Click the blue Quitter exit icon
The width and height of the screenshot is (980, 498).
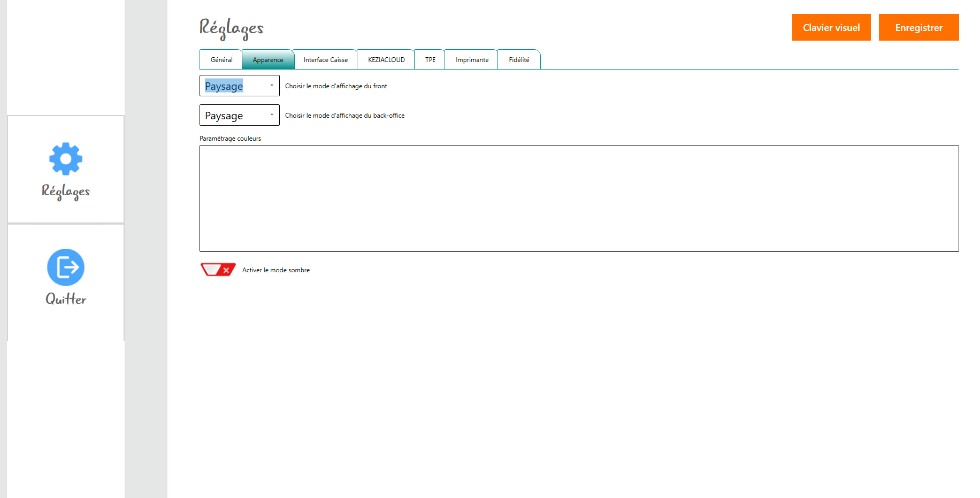pyautogui.click(x=66, y=267)
